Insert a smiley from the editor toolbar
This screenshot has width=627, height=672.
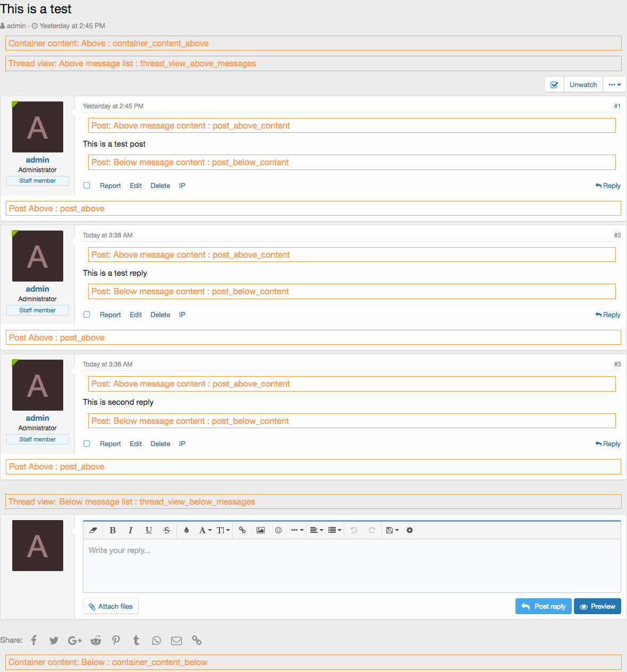(278, 530)
